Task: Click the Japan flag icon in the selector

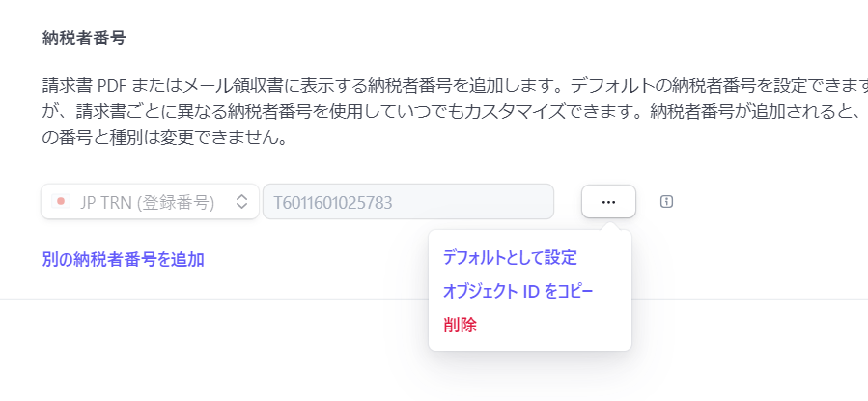Action: (61, 202)
